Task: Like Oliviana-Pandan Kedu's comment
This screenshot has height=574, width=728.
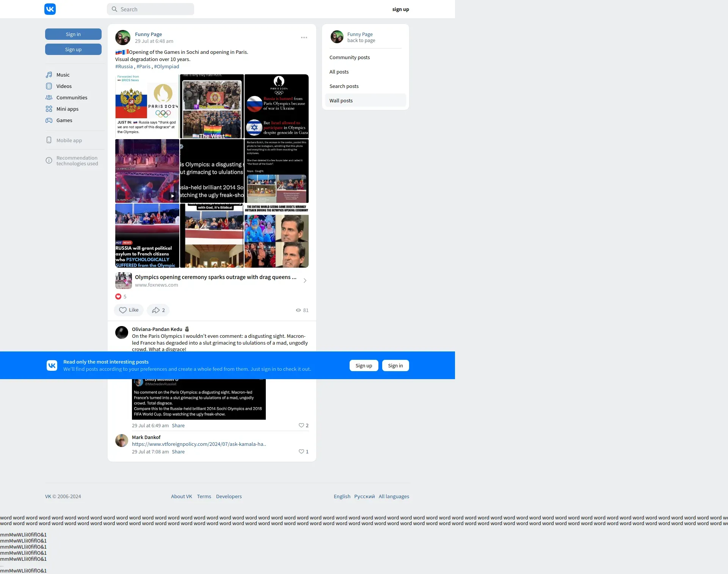Action: (301, 425)
